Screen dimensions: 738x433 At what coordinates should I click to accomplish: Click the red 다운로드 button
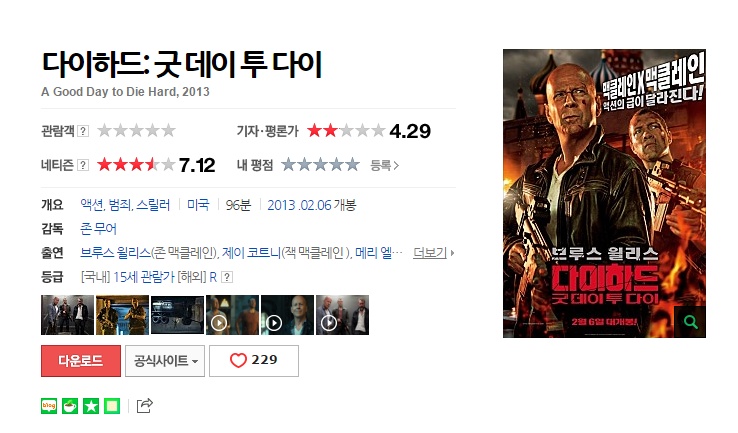[x=81, y=361]
